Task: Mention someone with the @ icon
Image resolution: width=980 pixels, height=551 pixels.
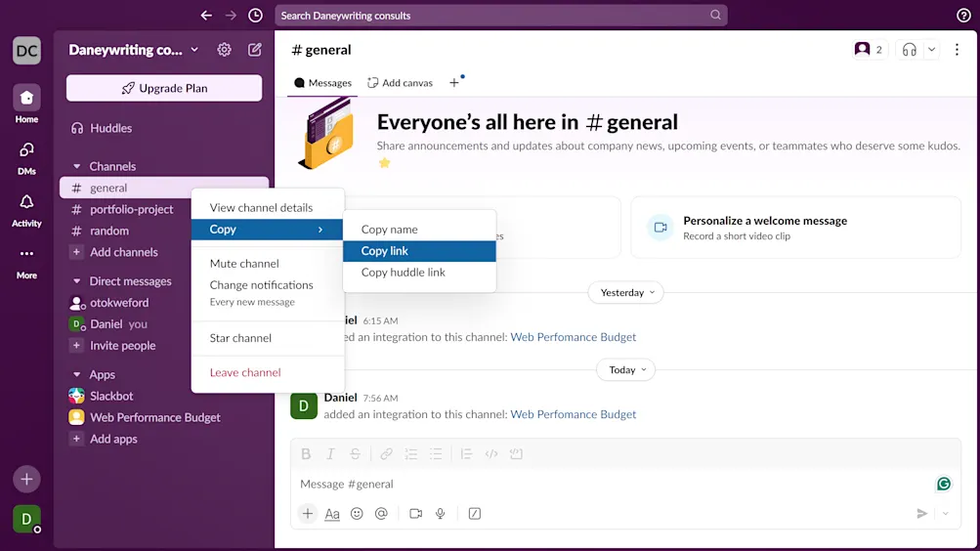Action: pyautogui.click(x=381, y=514)
